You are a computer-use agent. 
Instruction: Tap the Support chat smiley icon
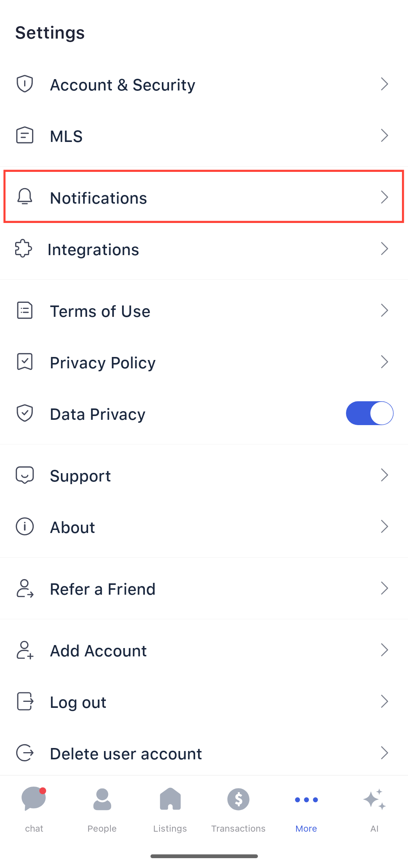(25, 475)
